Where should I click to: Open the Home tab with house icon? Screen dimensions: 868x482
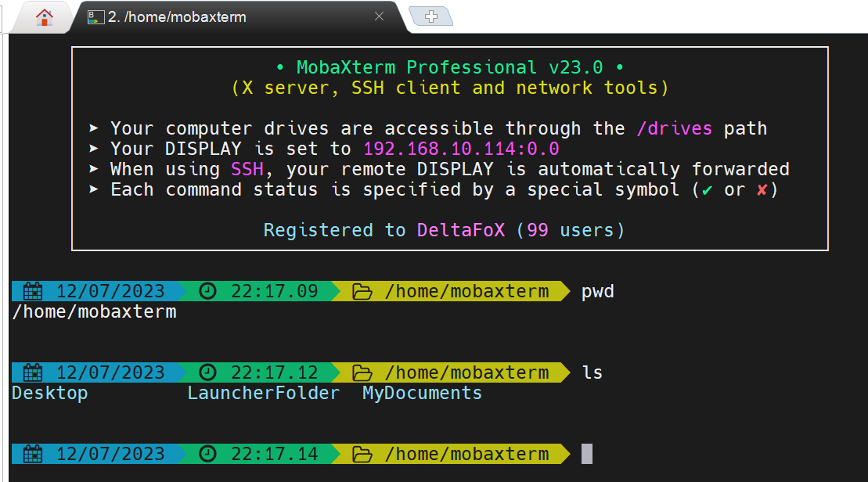point(45,16)
